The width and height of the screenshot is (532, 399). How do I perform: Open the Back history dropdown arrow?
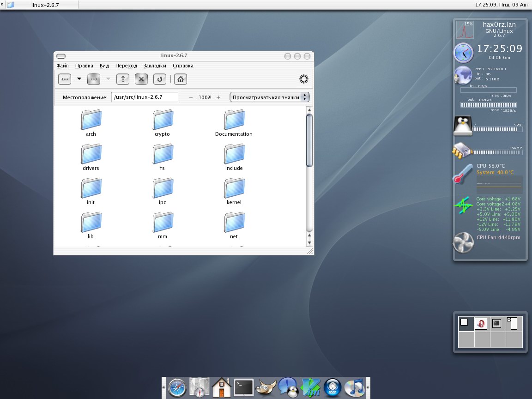79,79
